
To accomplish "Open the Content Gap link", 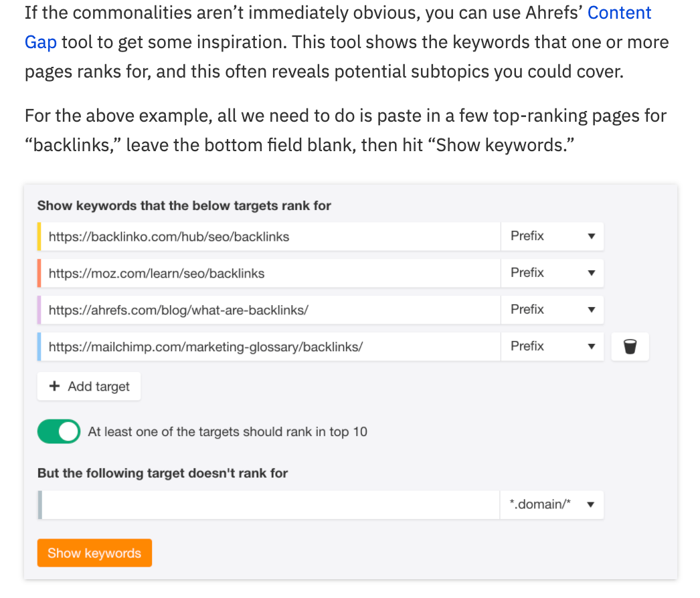I will point(619,13).
